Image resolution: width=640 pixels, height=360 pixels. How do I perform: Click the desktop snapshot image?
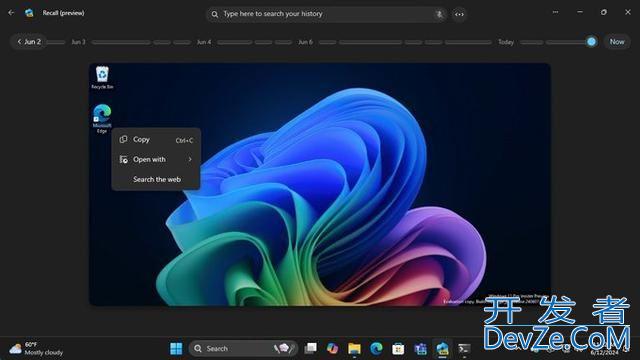(320, 184)
